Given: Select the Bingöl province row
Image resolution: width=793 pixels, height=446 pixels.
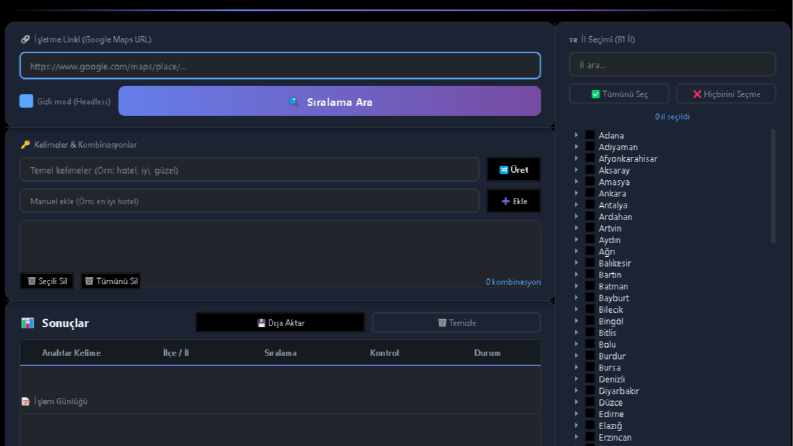Looking at the screenshot, I should (610, 321).
